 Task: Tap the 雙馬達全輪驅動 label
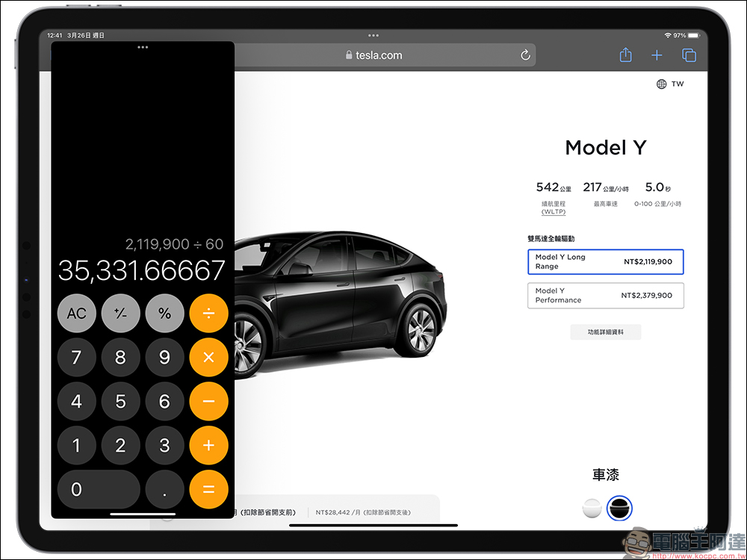coord(551,239)
